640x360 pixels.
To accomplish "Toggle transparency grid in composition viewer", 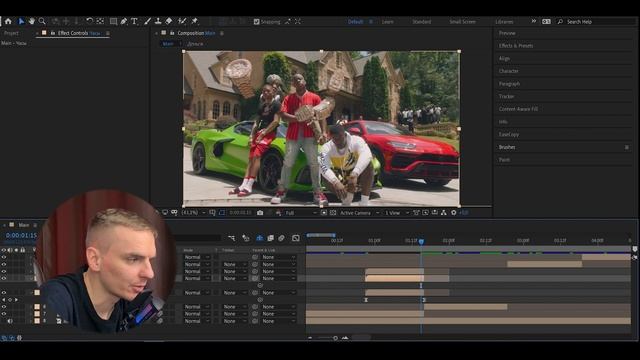I will tap(333, 213).
